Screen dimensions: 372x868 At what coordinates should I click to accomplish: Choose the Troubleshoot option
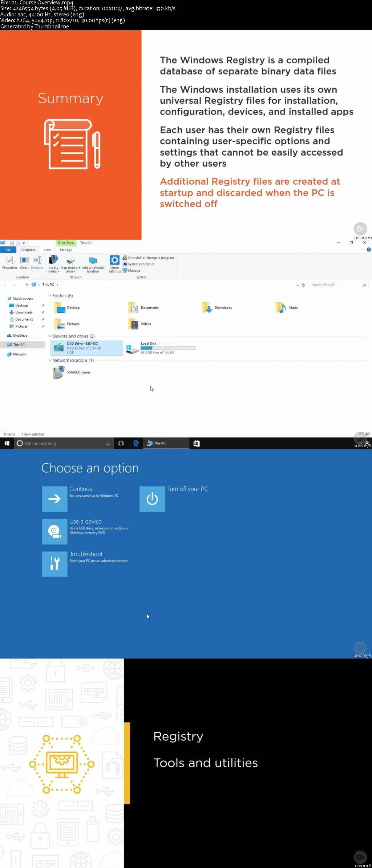[54, 564]
